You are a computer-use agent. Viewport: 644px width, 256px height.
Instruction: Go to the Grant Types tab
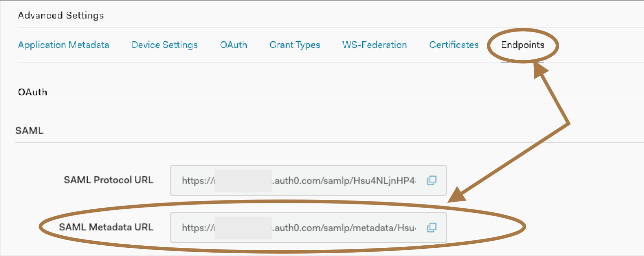tap(295, 45)
